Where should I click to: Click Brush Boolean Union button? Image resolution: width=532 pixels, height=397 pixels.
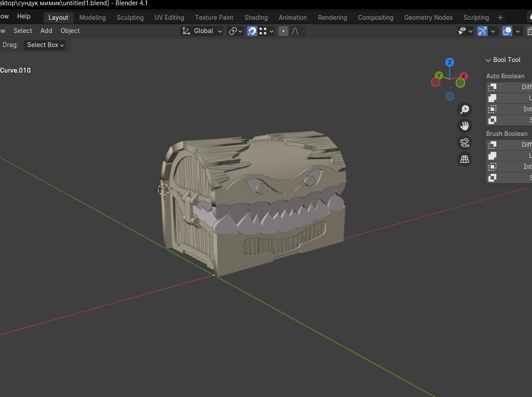(x=509, y=156)
